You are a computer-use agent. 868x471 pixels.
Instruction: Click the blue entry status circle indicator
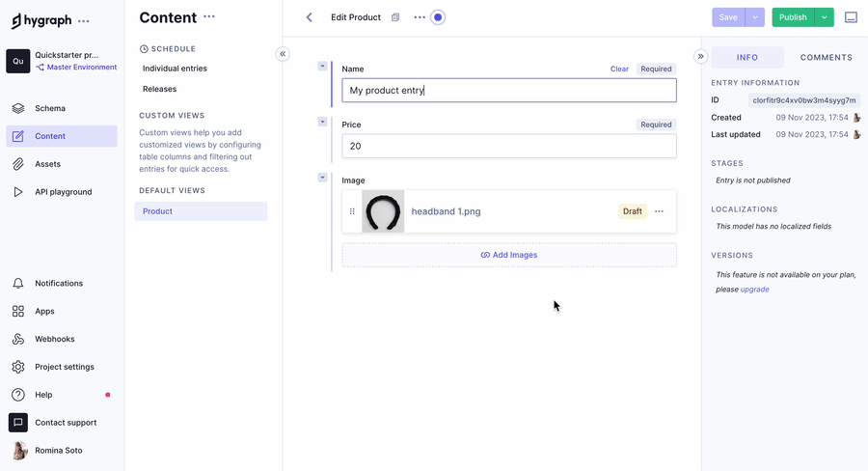point(438,17)
